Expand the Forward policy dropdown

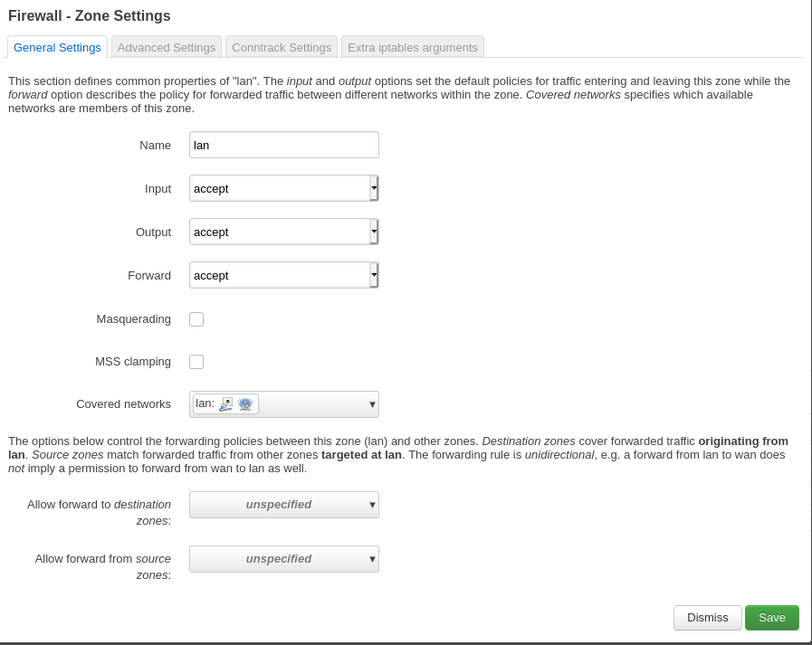click(283, 275)
